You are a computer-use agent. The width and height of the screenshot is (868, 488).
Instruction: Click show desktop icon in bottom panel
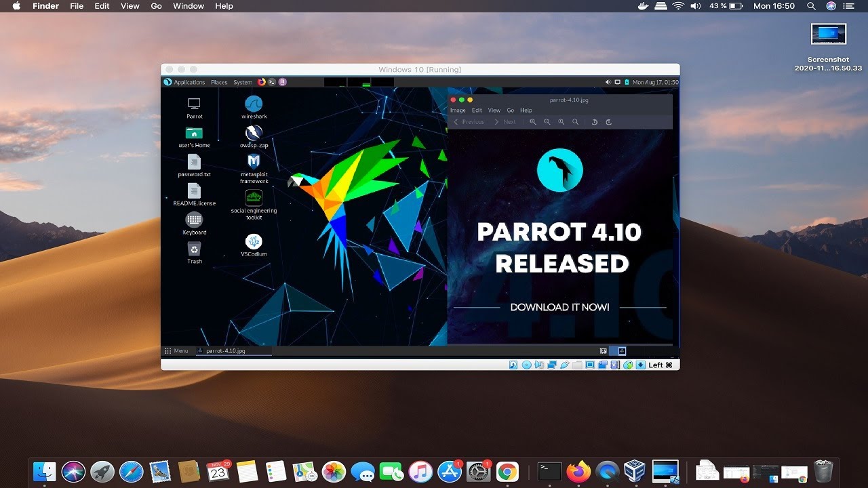[x=604, y=351]
